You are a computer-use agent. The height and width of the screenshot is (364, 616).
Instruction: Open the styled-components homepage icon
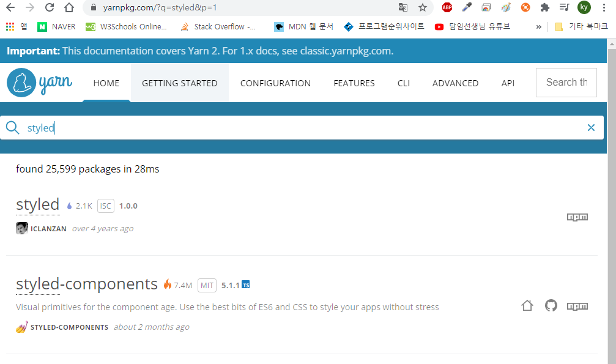point(527,306)
